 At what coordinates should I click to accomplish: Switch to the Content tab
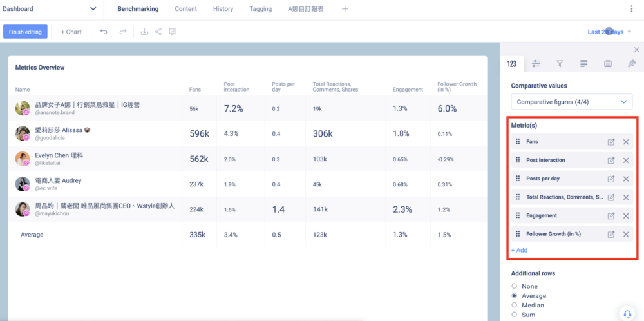click(185, 9)
